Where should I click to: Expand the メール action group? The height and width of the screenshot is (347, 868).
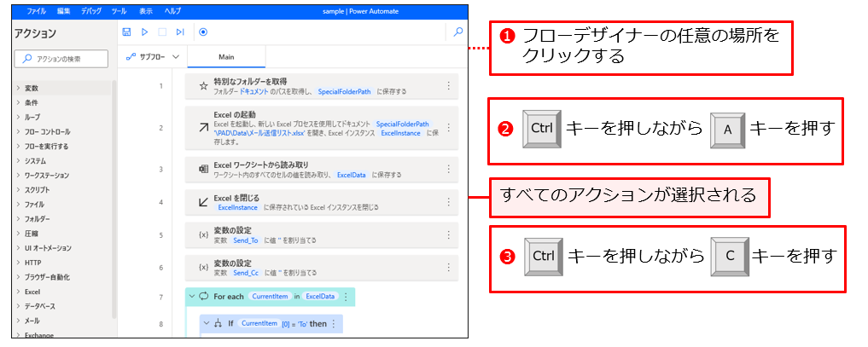pyautogui.click(x=18, y=321)
